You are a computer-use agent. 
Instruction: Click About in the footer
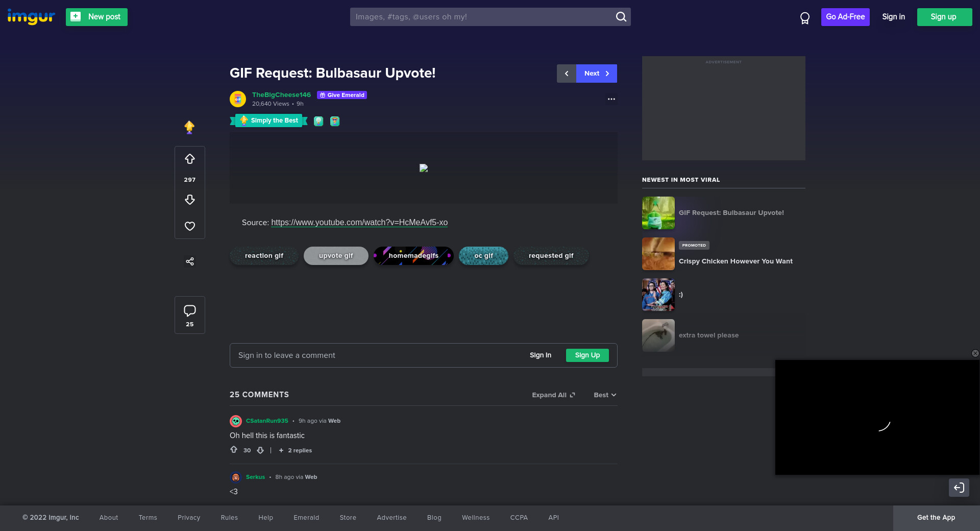(109, 518)
